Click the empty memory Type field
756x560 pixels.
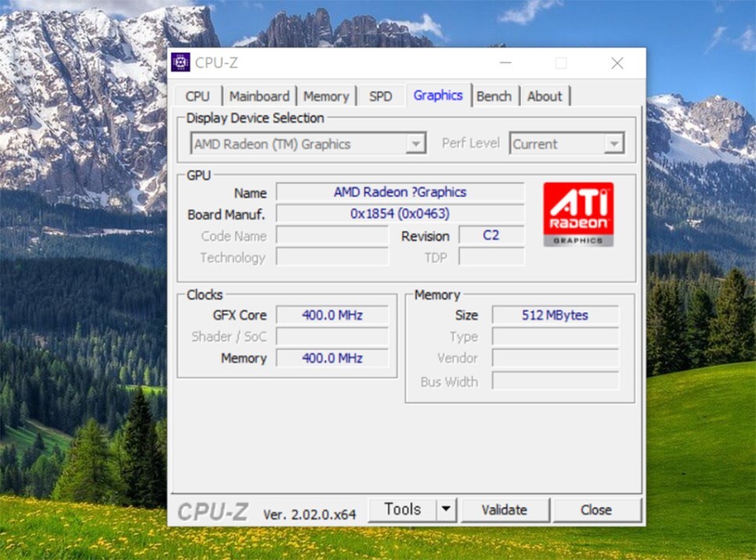556,336
